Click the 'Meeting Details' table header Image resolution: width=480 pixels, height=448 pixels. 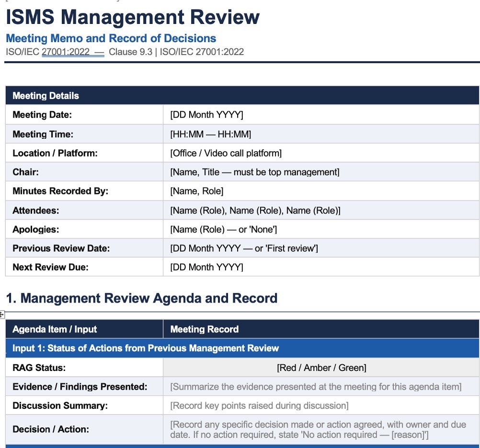tap(242, 95)
